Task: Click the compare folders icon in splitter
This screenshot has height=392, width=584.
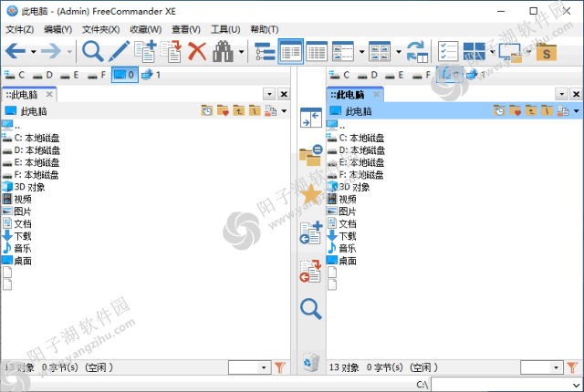Action: click(311, 155)
